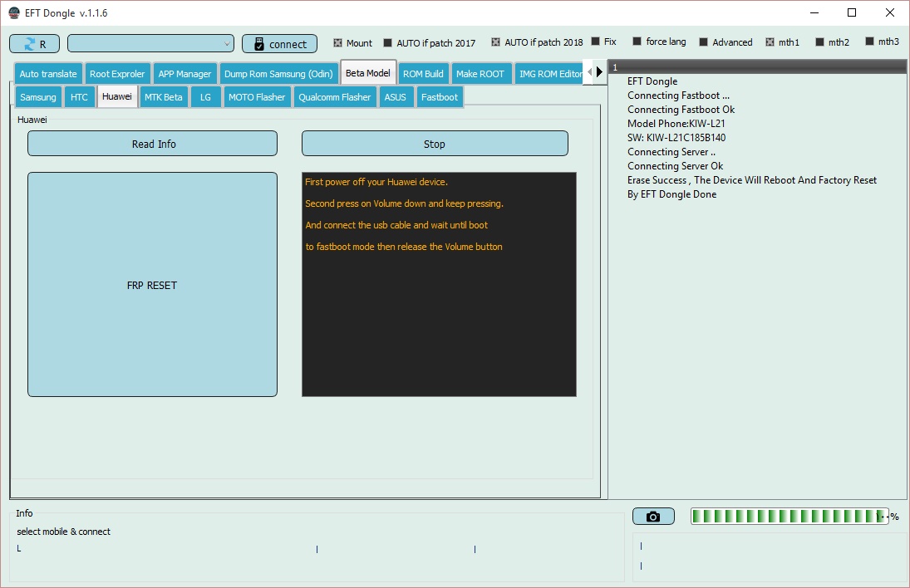The height and width of the screenshot is (588, 910).
Task: Open the ROM Build tab
Action: pyautogui.click(x=423, y=74)
